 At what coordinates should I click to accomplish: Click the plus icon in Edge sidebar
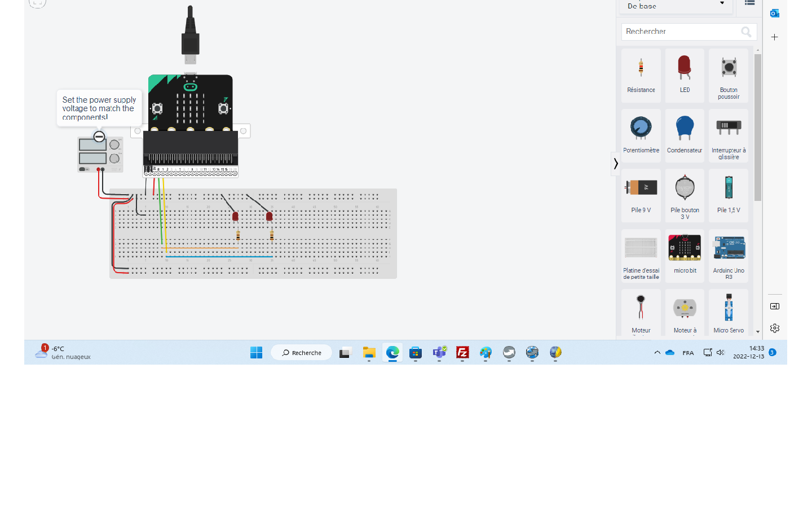click(x=775, y=37)
